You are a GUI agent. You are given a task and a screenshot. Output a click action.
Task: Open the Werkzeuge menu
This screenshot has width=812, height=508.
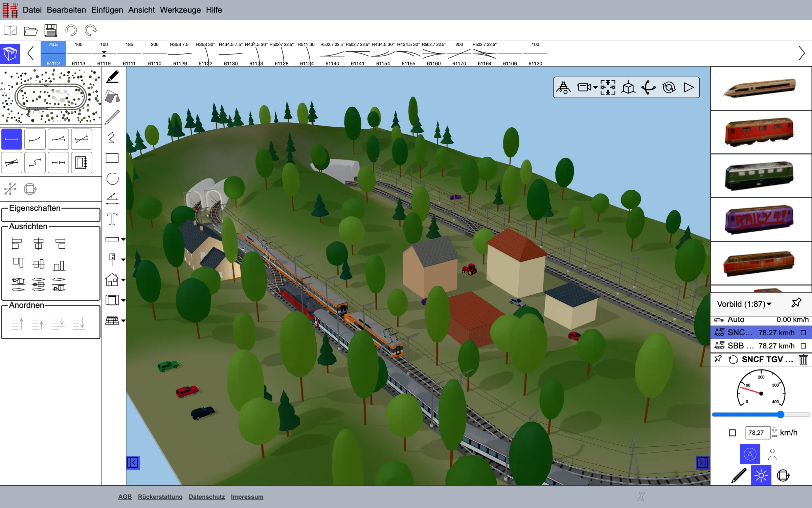pos(180,10)
